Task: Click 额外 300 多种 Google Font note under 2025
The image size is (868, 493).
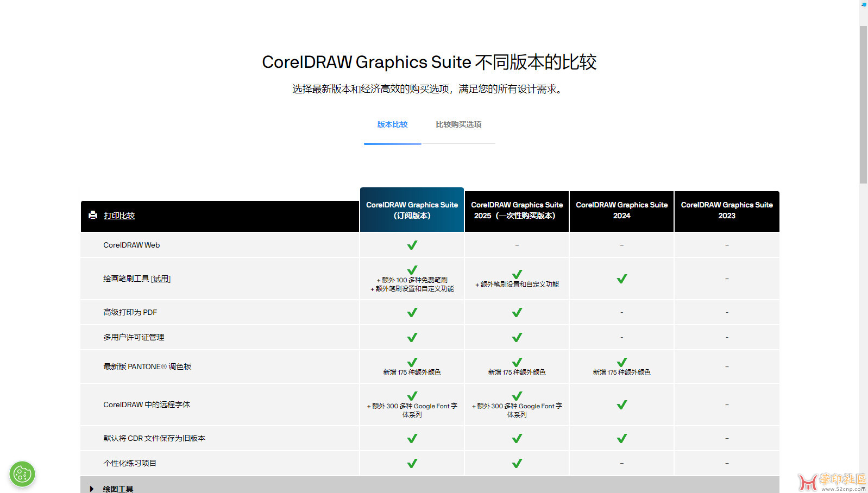Action: pyautogui.click(x=517, y=410)
